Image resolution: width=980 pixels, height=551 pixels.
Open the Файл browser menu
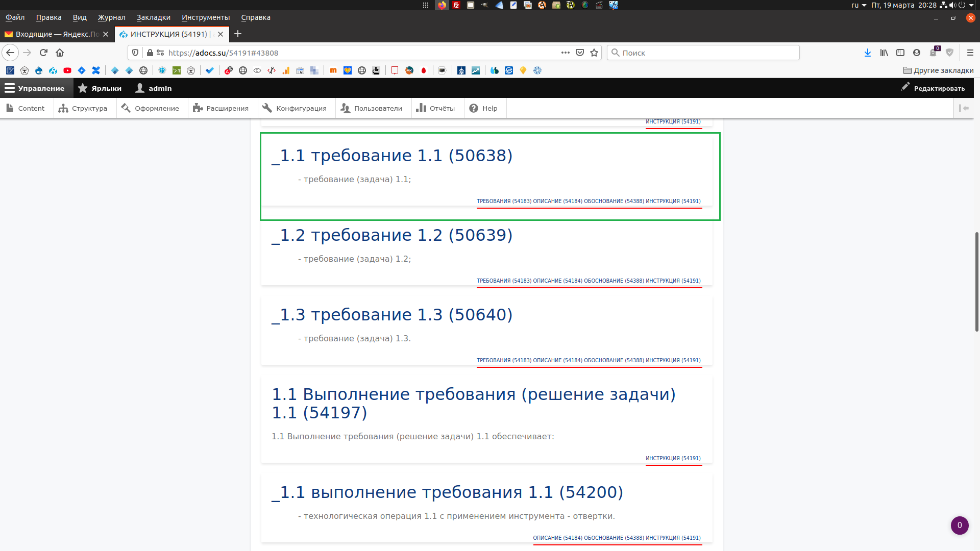[x=15, y=17]
